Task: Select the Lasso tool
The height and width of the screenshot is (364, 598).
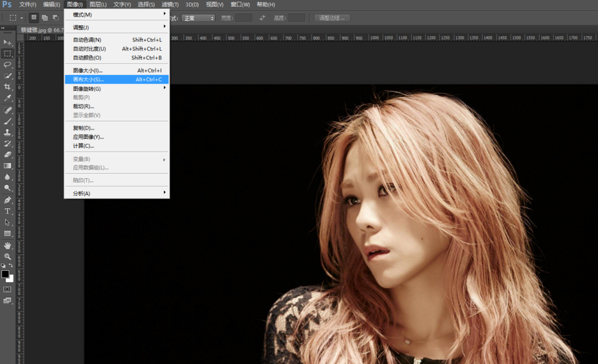Action: click(8, 65)
